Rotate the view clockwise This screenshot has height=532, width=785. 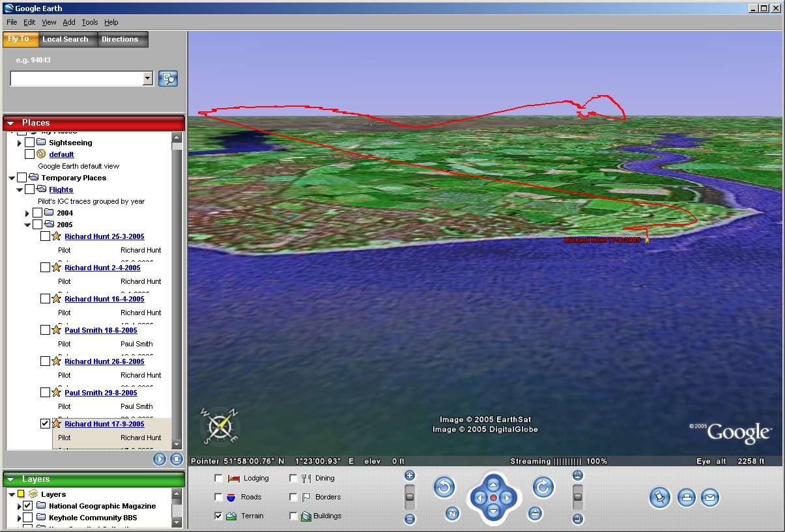click(543, 487)
